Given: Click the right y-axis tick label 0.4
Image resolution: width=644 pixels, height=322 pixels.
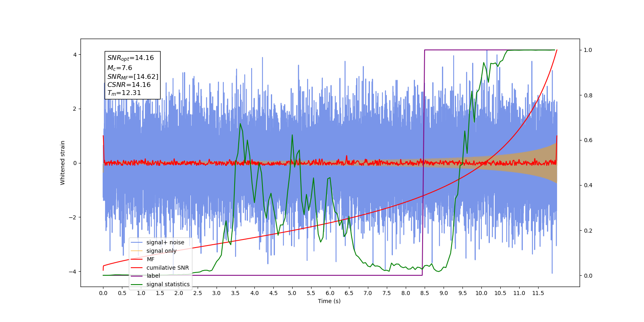Looking at the screenshot, I should pyautogui.click(x=588, y=186).
